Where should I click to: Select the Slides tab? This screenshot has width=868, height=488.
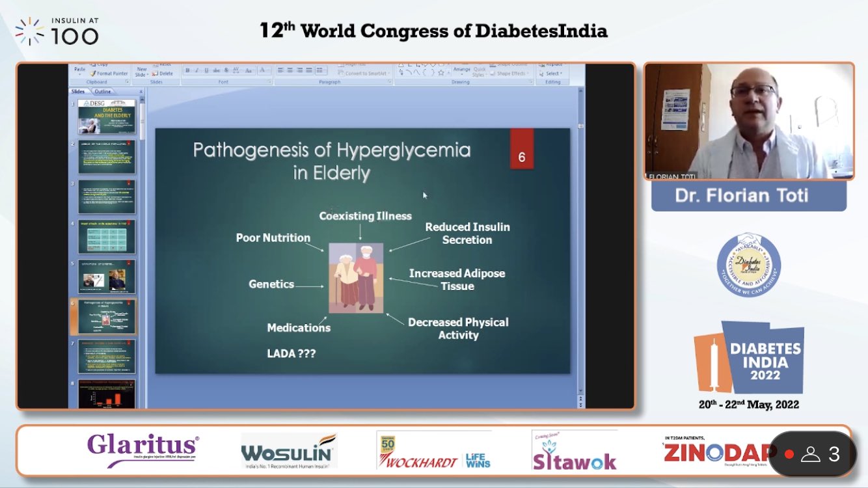tap(79, 91)
